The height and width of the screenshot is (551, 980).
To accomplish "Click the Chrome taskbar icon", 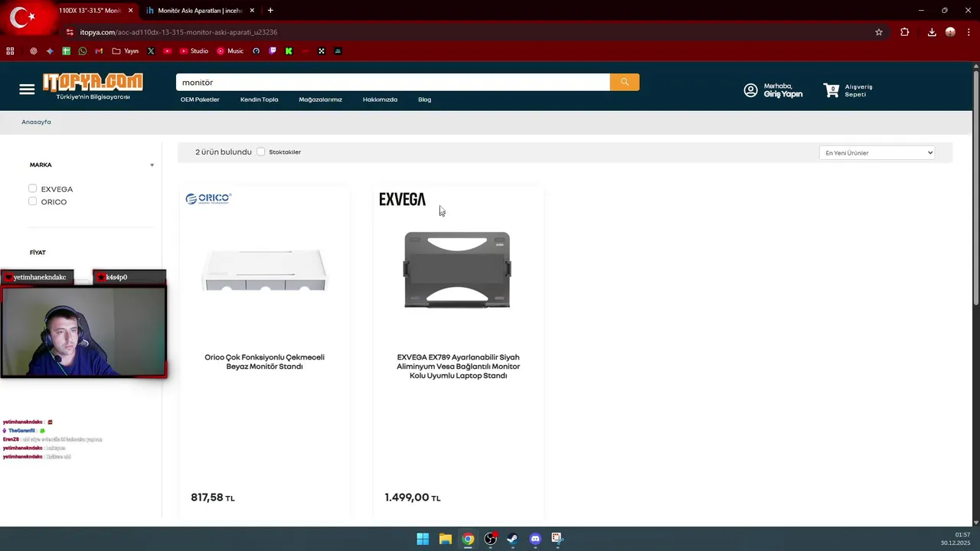I will 468,539.
